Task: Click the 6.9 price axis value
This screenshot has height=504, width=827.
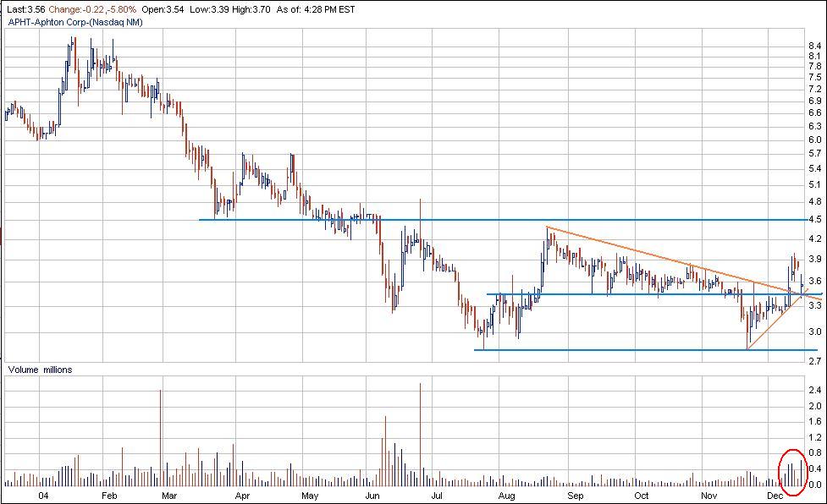Action: coord(814,101)
